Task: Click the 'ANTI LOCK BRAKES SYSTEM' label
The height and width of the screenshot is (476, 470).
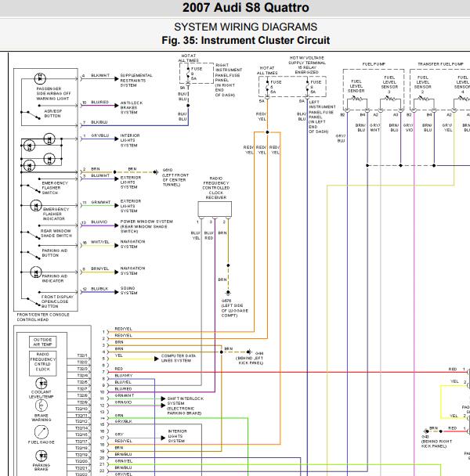Action: coord(132,107)
